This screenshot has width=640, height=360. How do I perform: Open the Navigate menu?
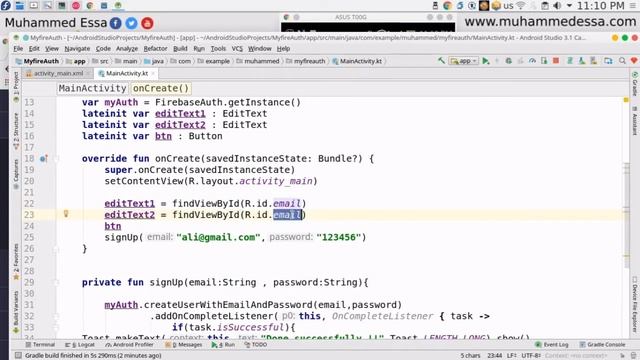pyautogui.click(x=77, y=49)
